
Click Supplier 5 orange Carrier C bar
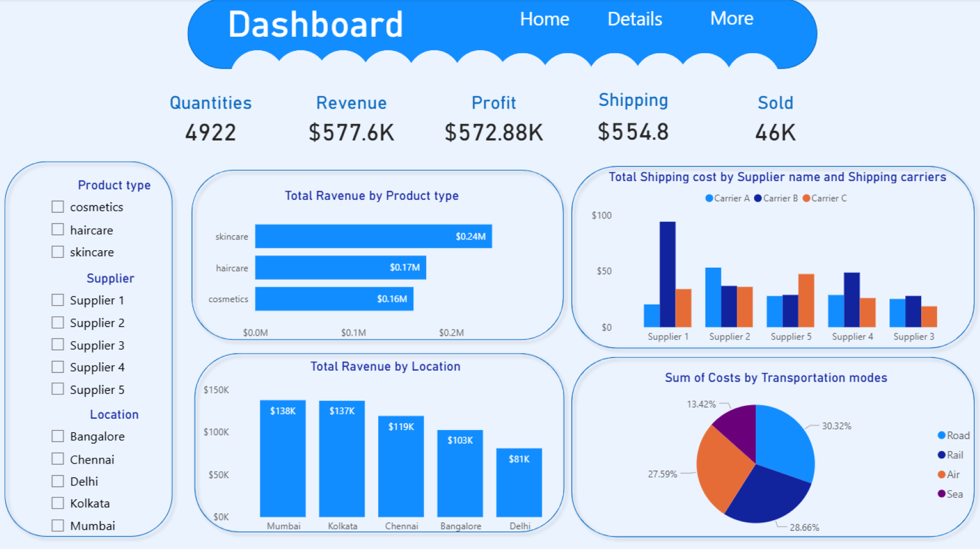click(806, 301)
